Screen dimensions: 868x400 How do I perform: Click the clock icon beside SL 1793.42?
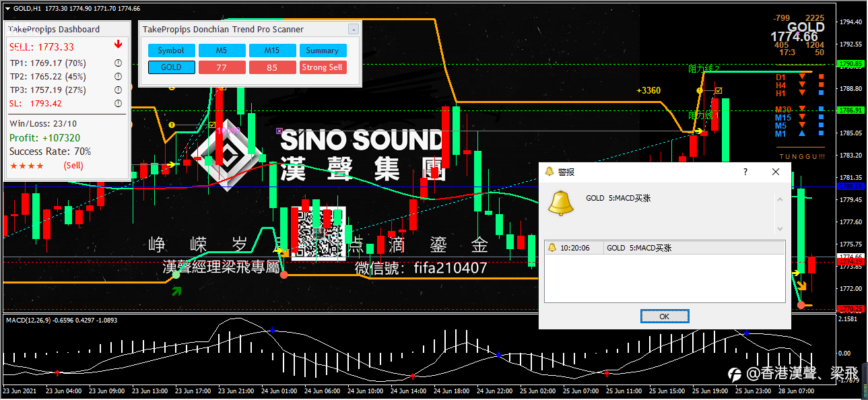(x=118, y=104)
